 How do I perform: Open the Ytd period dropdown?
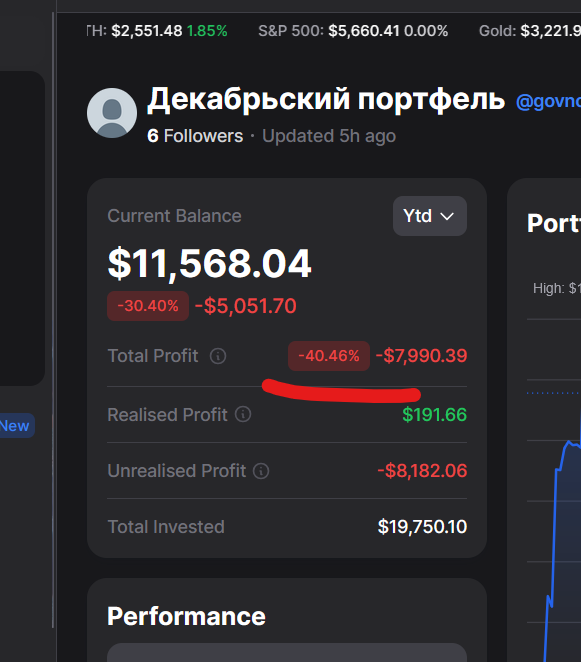pos(430,216)
